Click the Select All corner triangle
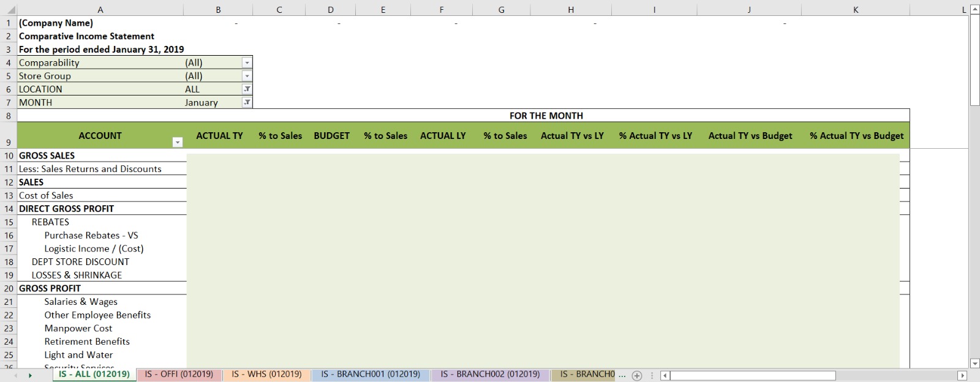The height and width of the screenshot is (382, 980). pos(11,10)
